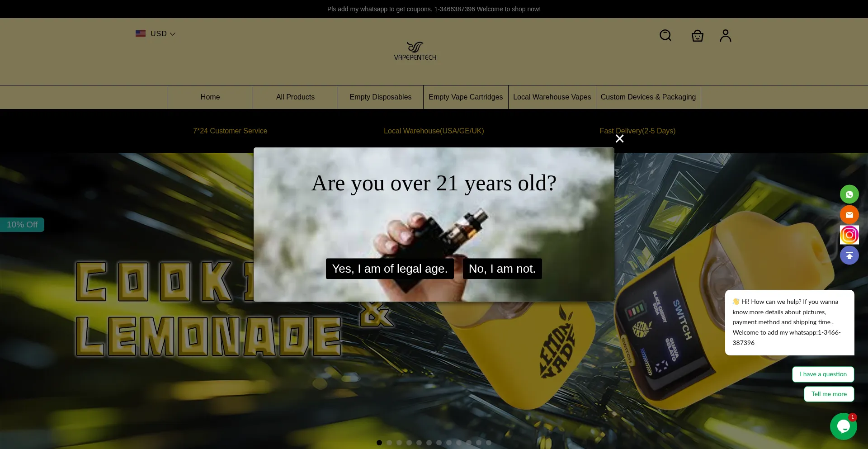
Task: Open the green WhatsApp contact icon
Action: click(849, 194)
